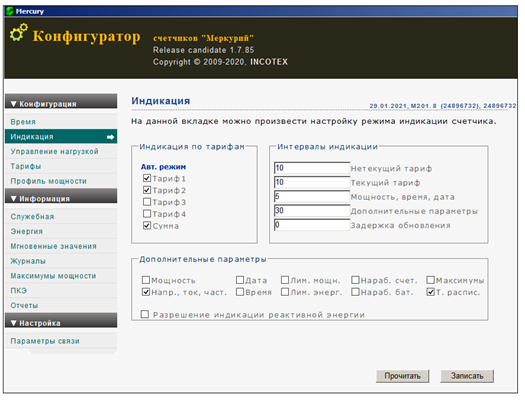The height and width of the screenshot is (401, 525).
Task: Select Мгновенные значения in sidebar
Action: (x=54, y=246)
